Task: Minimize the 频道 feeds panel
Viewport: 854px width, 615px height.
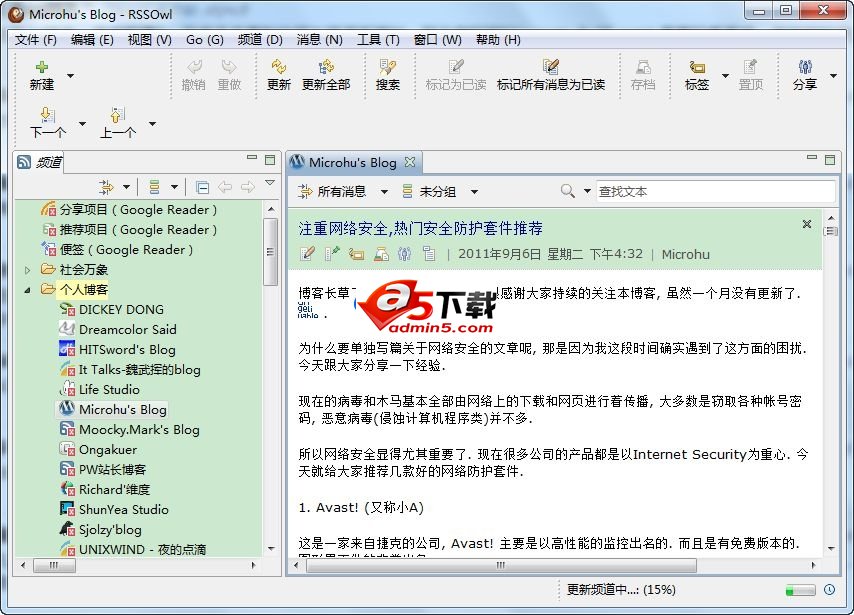Action: 252,157
